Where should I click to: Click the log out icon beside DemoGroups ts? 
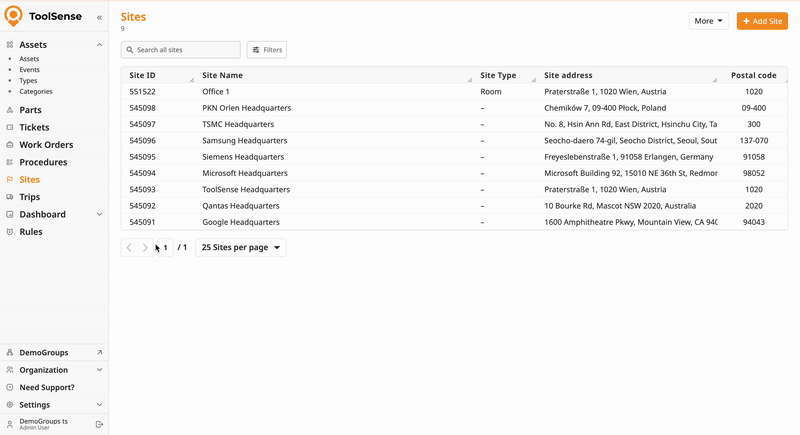[x=99, y=424]
